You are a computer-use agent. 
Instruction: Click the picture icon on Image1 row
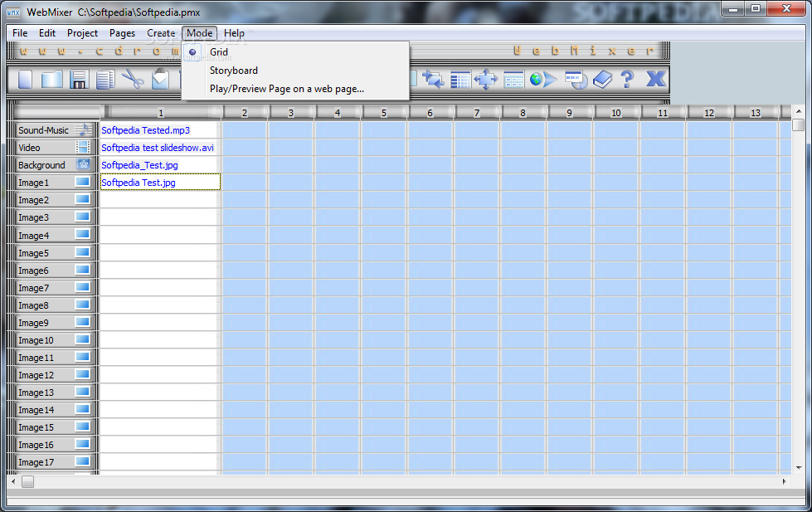click(83, 182)
